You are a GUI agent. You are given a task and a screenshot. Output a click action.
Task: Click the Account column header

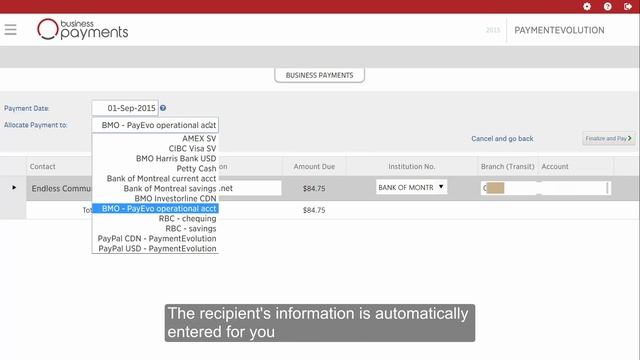[x=555, y=167]
